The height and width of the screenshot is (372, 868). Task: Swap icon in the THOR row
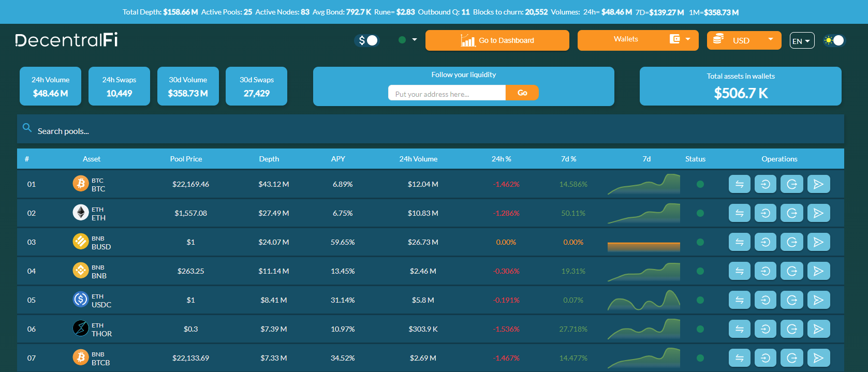click(x=740, y=329)
